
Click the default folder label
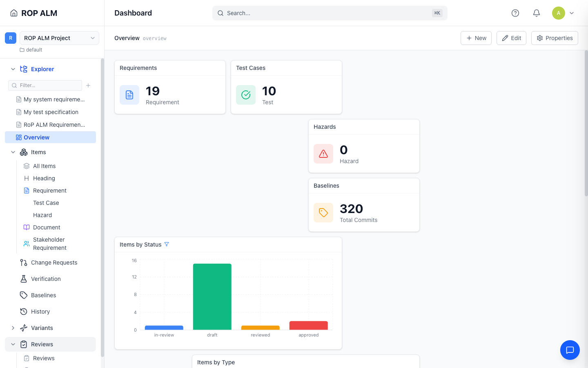click(x=34, y=50)
